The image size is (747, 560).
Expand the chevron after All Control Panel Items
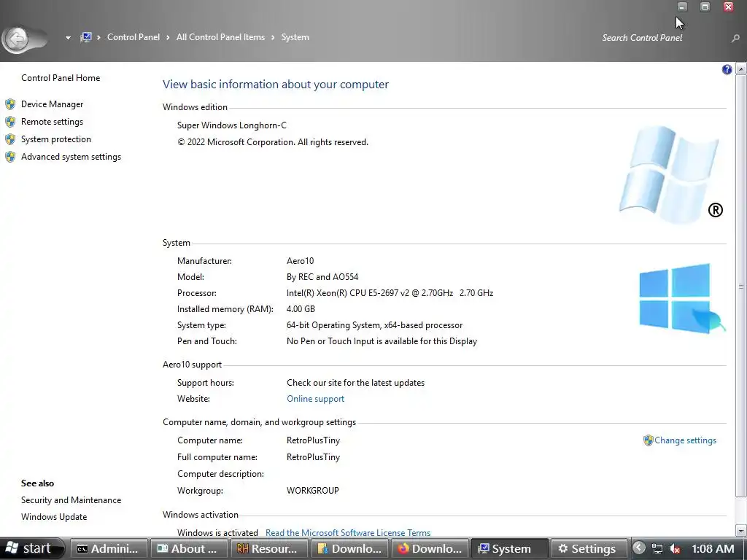(x=273, y=38)
